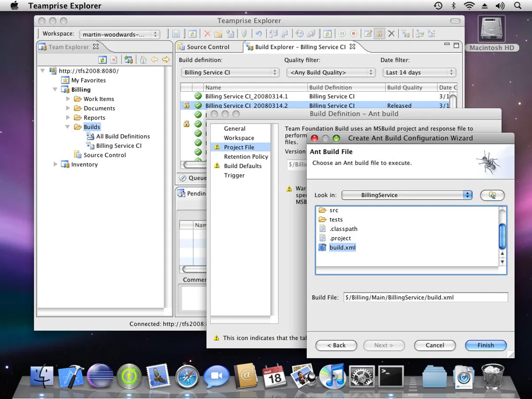Click the New Folder toolbar icon
The image size is (532, 399).
[218, 34]
